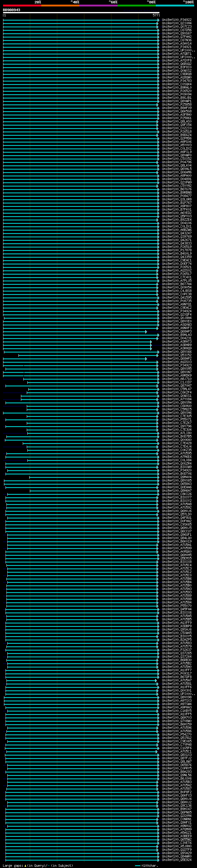
Task: Select the UniRef100_P08477 label
Action: (x=177, y=196)
